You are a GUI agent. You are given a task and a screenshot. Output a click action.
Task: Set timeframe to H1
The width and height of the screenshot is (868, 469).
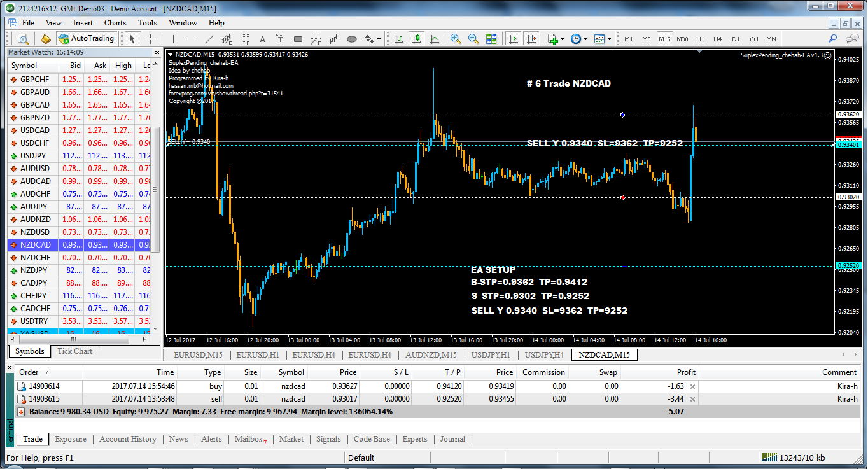pyautogui.click(x=700, y=39)
